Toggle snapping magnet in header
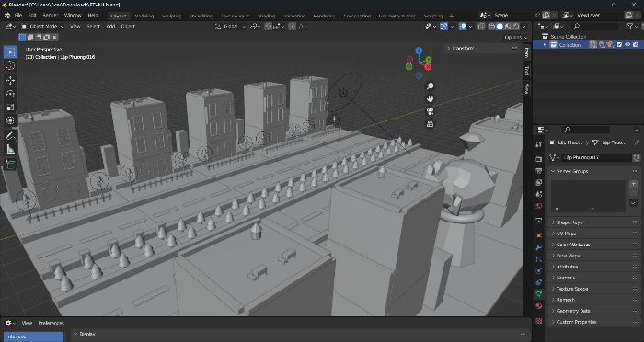The image size is (644, 342). (269, 27)
